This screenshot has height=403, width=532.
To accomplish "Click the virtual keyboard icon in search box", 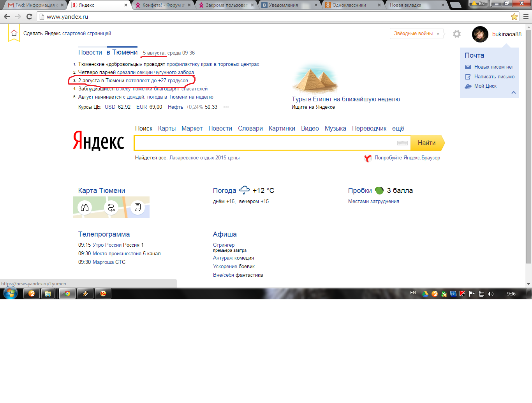I will click(x=402, y=143).
